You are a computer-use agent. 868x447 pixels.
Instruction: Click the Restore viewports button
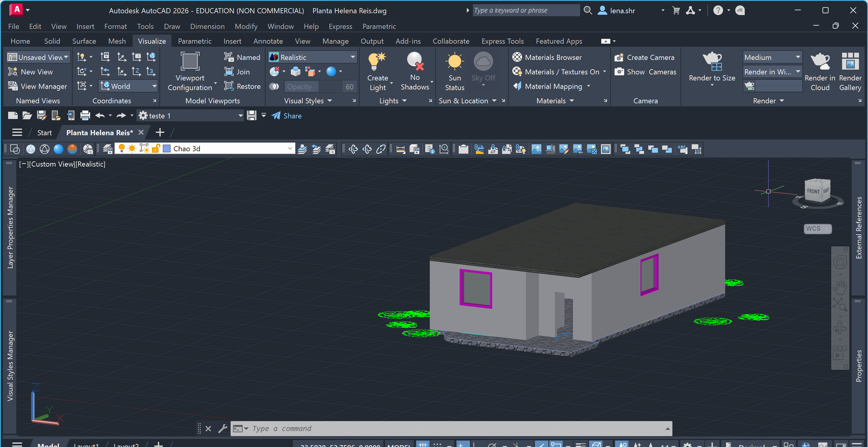point(242,86)
